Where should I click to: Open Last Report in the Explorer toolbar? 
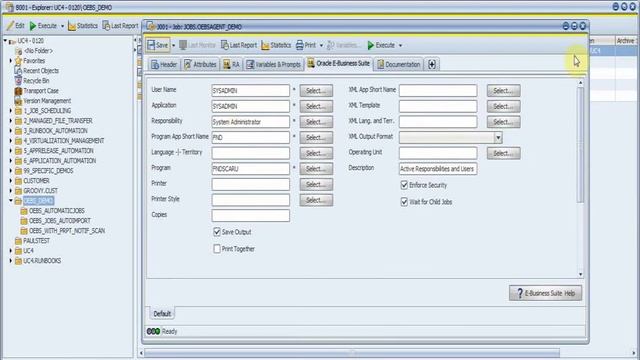point(120,26)
